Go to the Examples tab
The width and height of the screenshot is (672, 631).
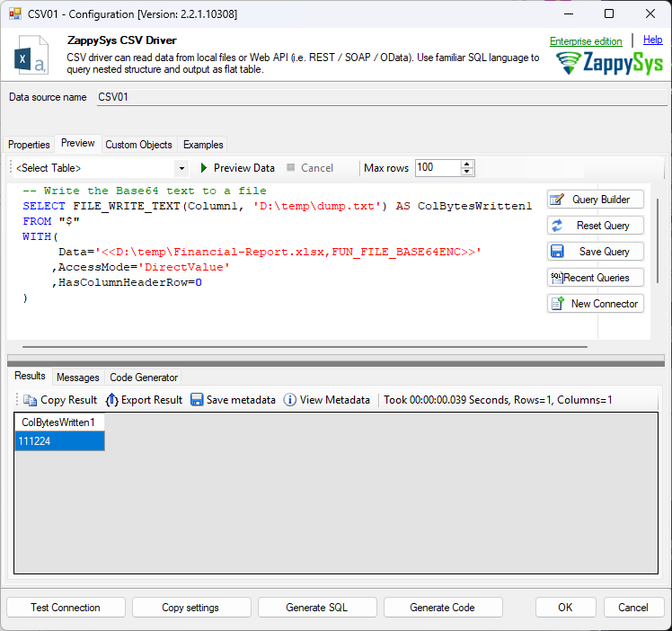(203, 145)
